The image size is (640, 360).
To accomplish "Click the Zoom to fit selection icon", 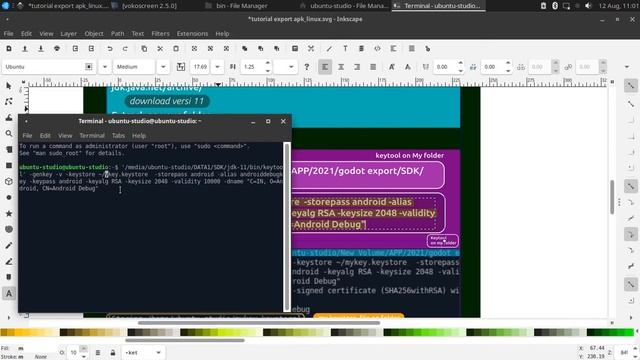I will click(194, 49).
